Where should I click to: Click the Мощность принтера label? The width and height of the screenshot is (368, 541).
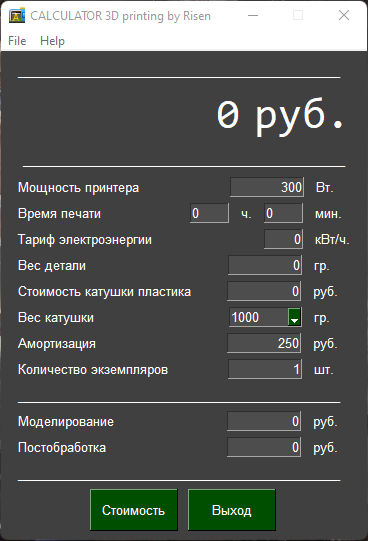point(79,188)
